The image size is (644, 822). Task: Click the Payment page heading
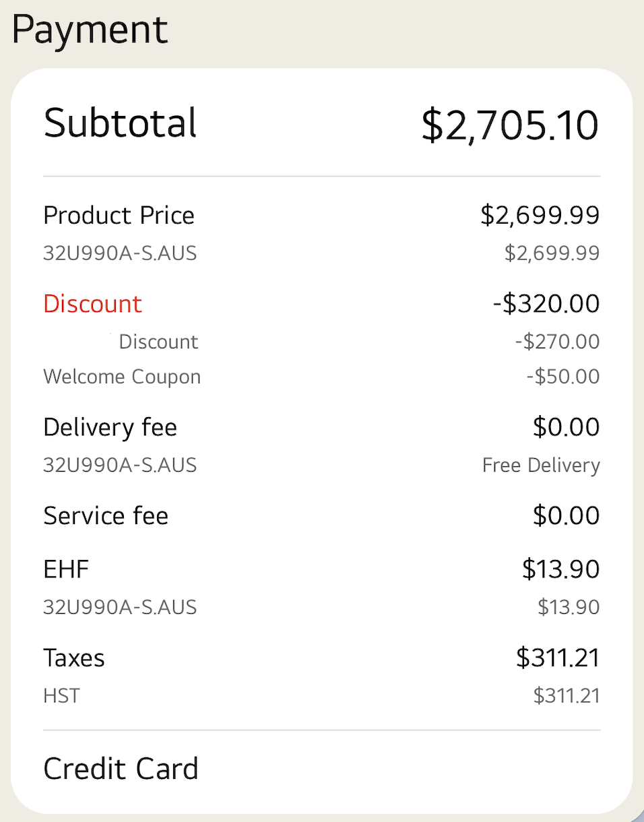coord(89,30)
